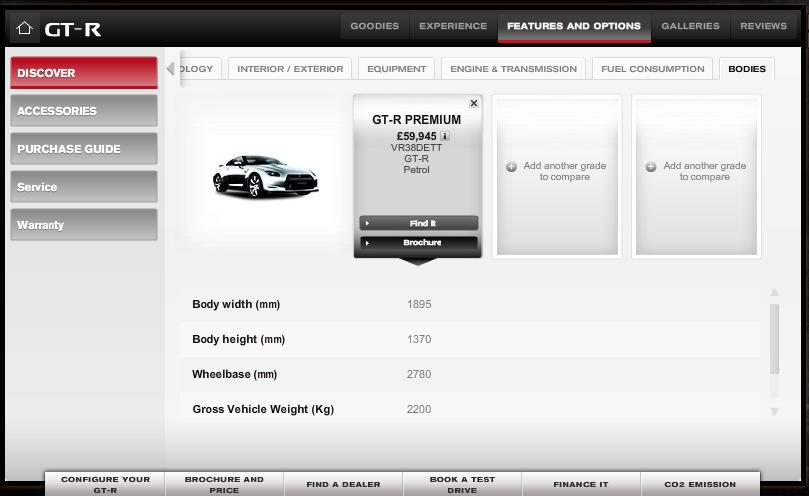Close the GT-R Premium grade card

[x=474, y=103]
